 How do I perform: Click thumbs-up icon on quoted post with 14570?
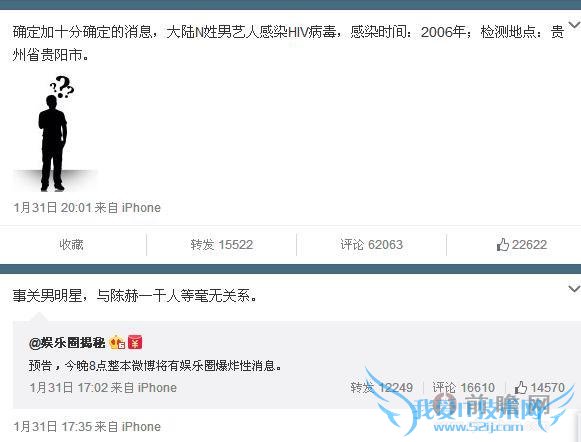point(521,388)
